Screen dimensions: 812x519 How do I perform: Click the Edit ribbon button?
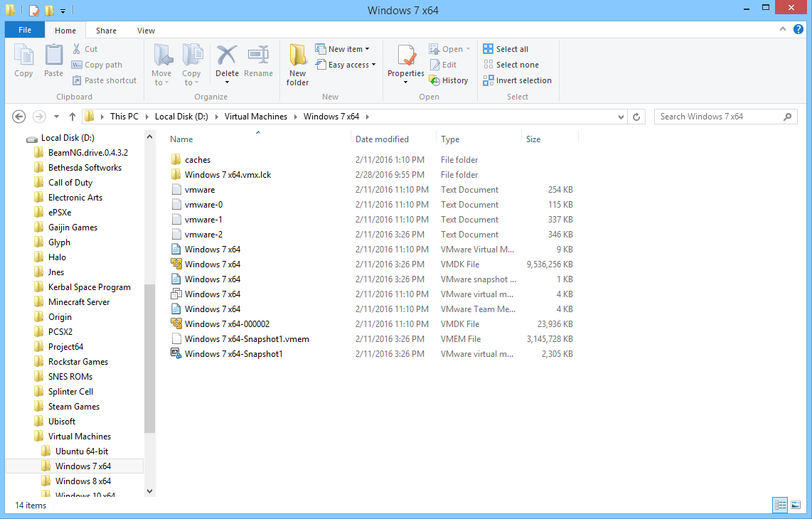point(443,65)
